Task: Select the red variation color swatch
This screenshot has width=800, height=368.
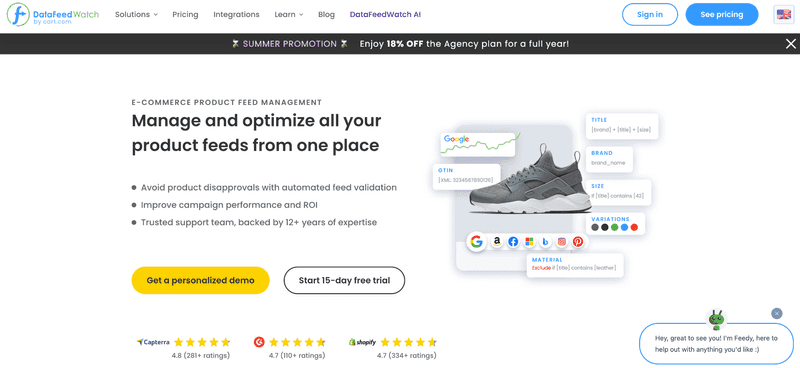Action: click(634, 227)
